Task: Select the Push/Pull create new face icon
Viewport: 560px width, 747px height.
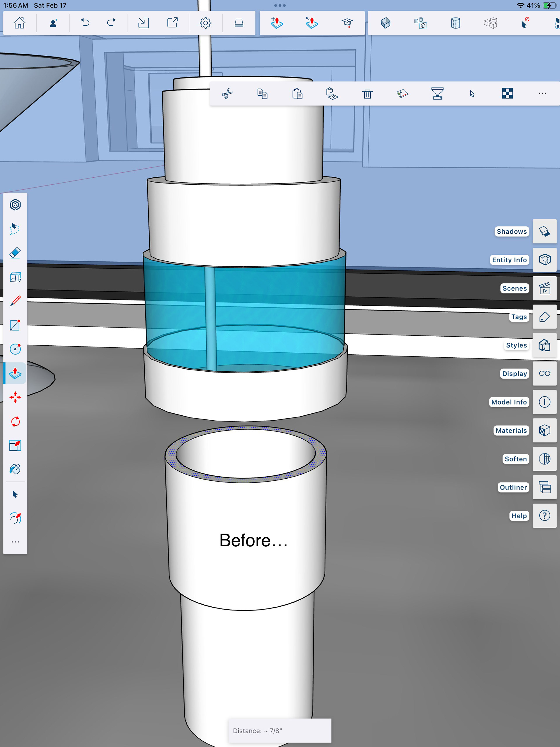Action: [x=276, y=23]
